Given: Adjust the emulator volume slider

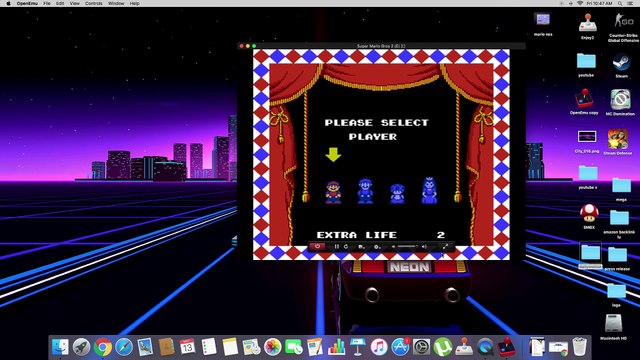Looking at the screenshot, I should (408, 247).
